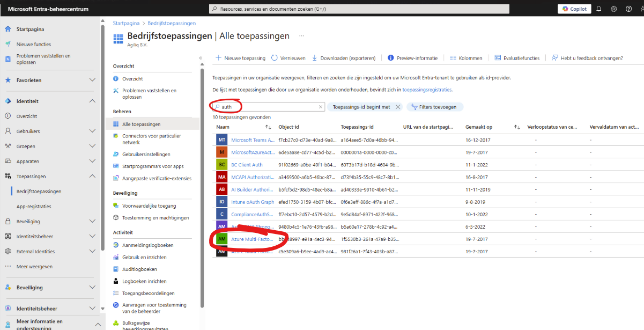Viewport: 644px width, 330px height.
Task: Collapse the blade menu with double chevron
Action: coord(201,57)
